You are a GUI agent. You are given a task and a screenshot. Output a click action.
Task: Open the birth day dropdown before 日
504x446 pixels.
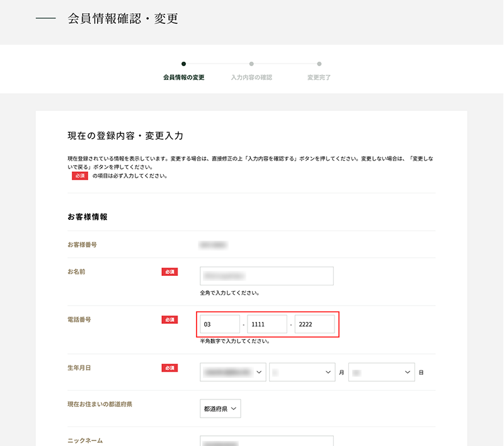coord(381,372)
